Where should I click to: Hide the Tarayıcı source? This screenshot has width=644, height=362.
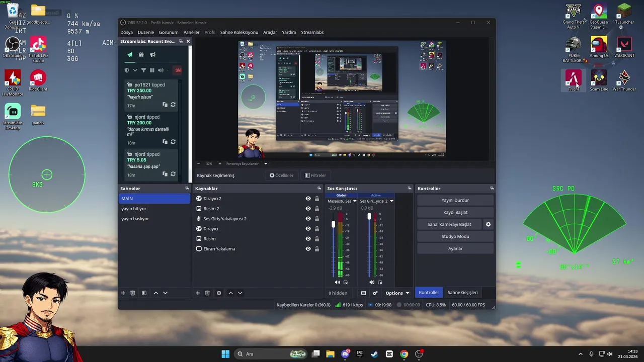click(308, 229)
